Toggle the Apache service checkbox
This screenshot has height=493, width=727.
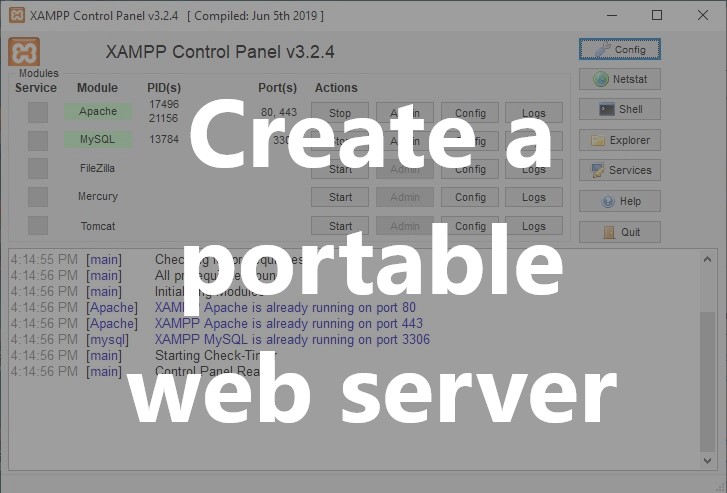click(38, 112)
